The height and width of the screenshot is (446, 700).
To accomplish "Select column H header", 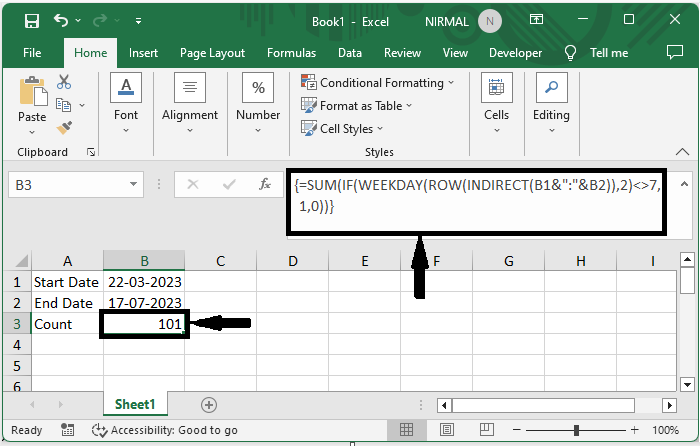I will click(580, 261).
